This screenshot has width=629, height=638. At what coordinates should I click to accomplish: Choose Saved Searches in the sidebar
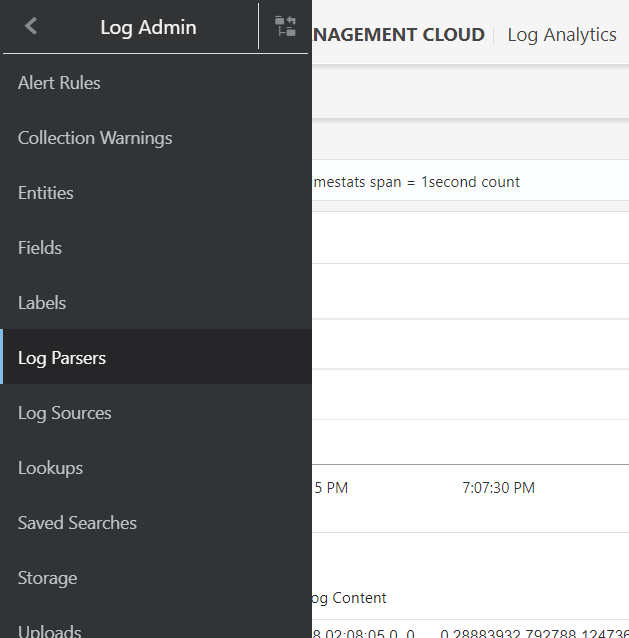[77, 523]
